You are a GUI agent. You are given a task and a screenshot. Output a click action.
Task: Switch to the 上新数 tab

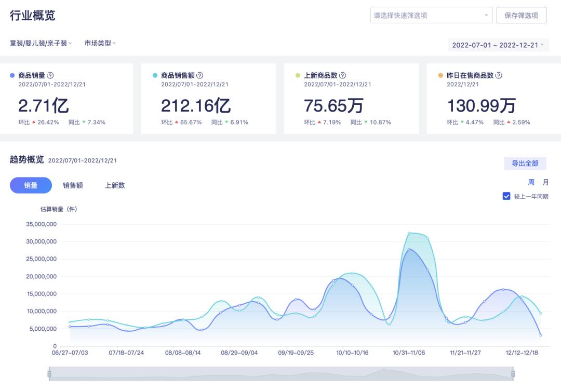click(115, 185)
